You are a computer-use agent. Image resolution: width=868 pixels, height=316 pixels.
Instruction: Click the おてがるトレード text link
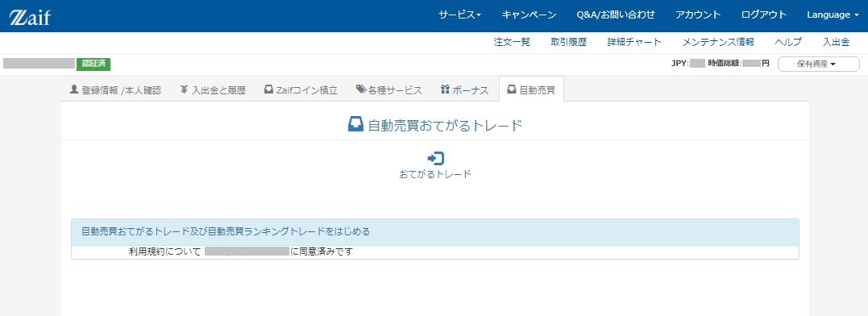pos(435,174)
